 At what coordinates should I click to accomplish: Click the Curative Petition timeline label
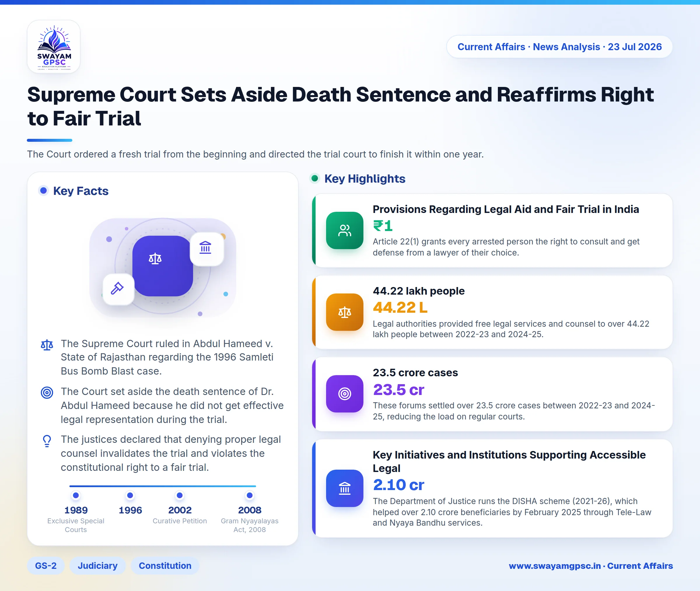pyautogui.click(x=180, y=521)
